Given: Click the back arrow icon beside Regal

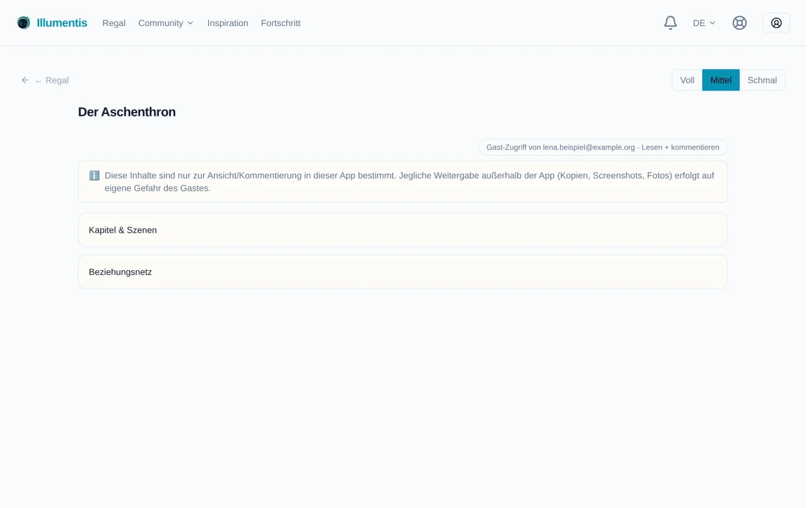Looking at the screenshot, I should 25,80.
